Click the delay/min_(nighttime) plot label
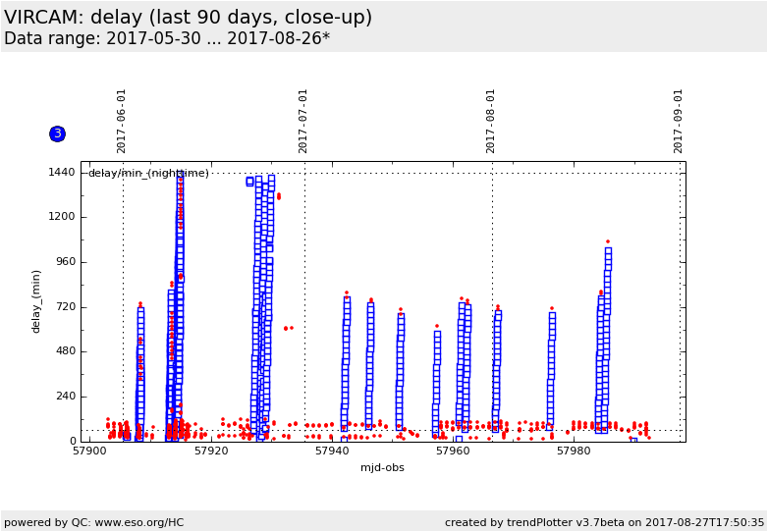 [148, 174]
